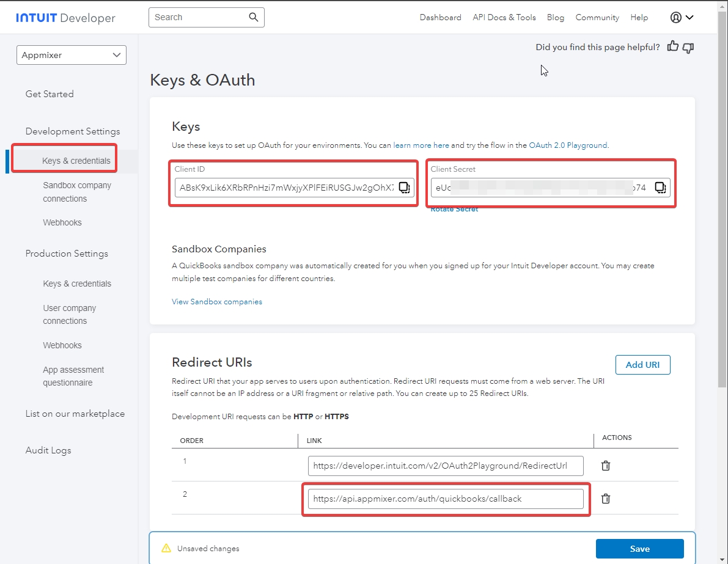Click into the appmixer callback URI field
728x564 pixels.
coord(446,499)
